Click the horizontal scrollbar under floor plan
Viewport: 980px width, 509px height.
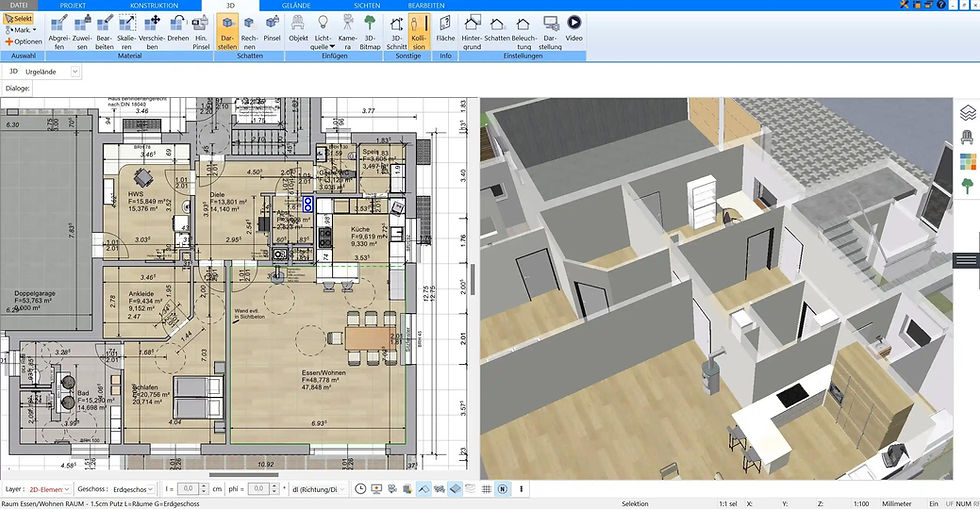(244, 475)
